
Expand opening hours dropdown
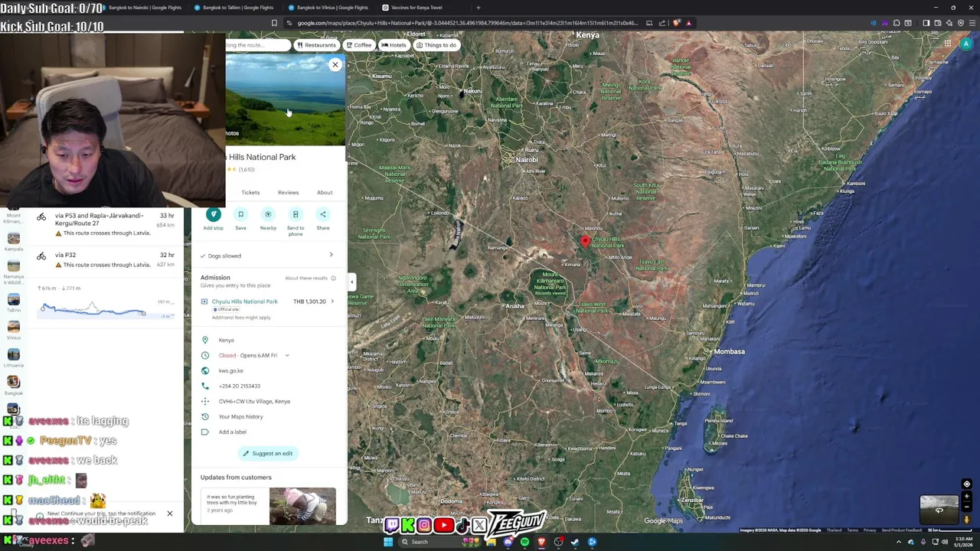point(287,355)
